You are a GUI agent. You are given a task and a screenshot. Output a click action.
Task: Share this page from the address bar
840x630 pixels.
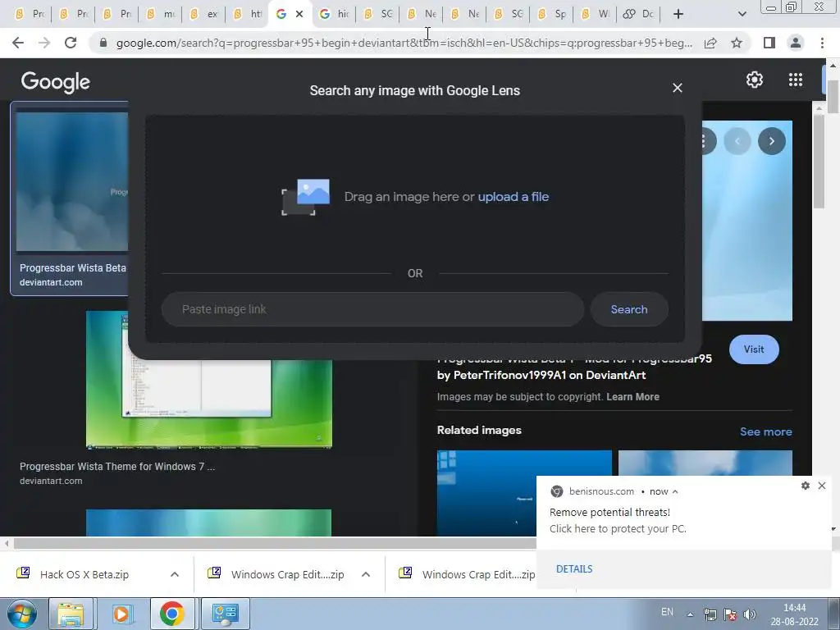[x=710, y=43]
